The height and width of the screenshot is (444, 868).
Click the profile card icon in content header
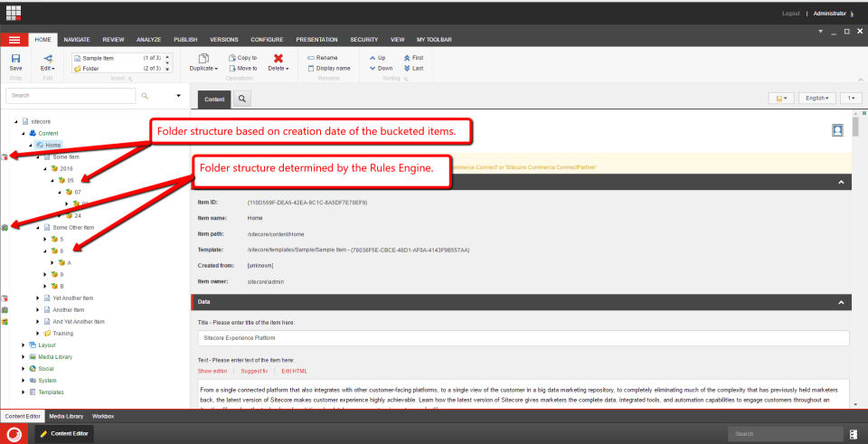837,131
